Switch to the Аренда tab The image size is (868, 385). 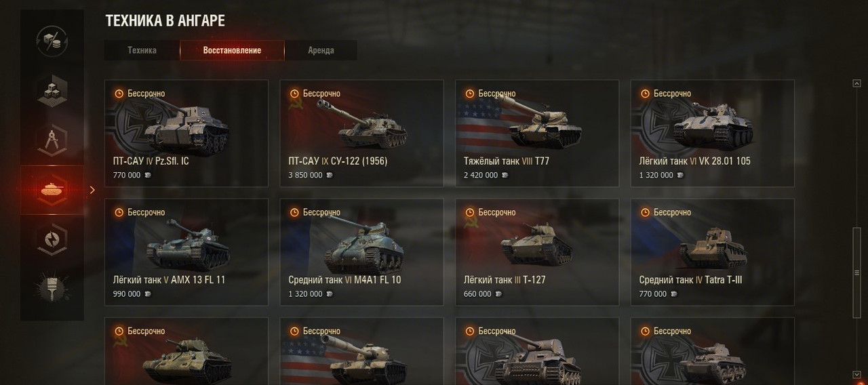[x=321, y=50]
